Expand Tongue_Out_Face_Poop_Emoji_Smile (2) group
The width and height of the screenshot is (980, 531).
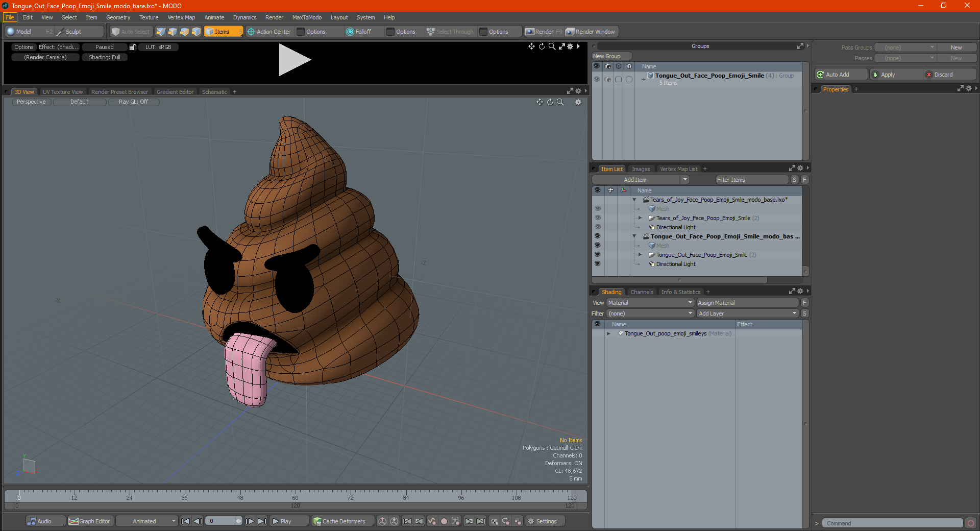coord(640,255)
